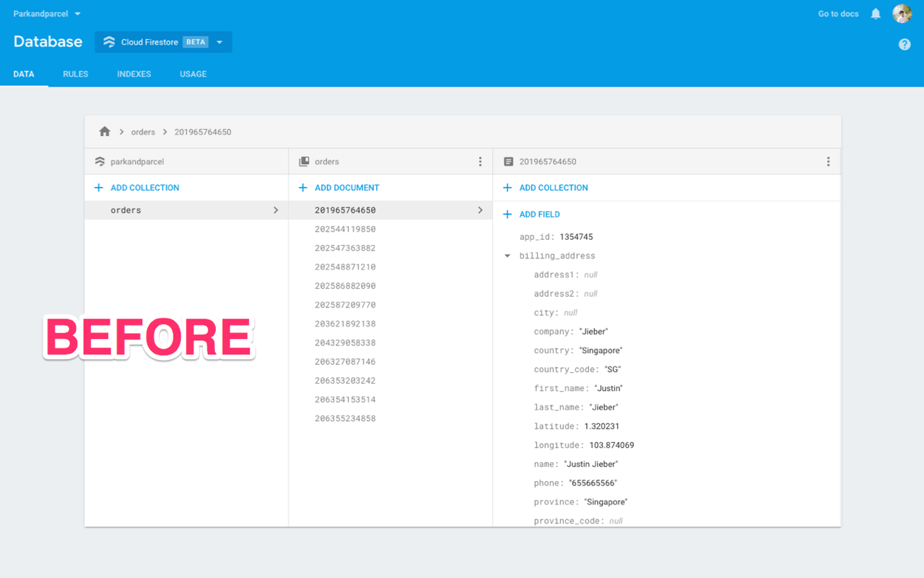Open the help question mark icon
This screenshot has width=924, height=578.
click(905, 44)
